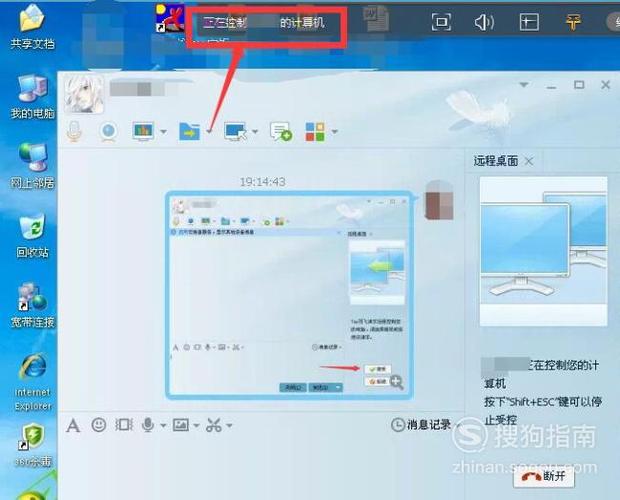Click the window shake icon
This screenshot has height=500, width=620.
[123, 425]
